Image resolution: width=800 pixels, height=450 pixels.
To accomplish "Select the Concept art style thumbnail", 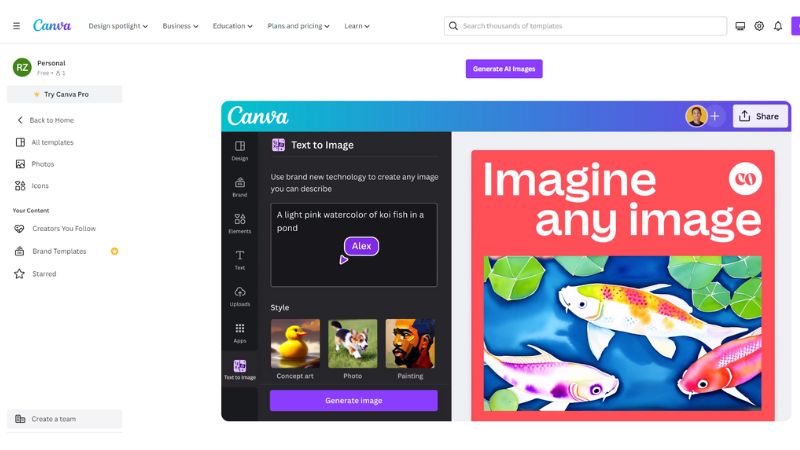I will pyautogui.click(x=295, y=344).
